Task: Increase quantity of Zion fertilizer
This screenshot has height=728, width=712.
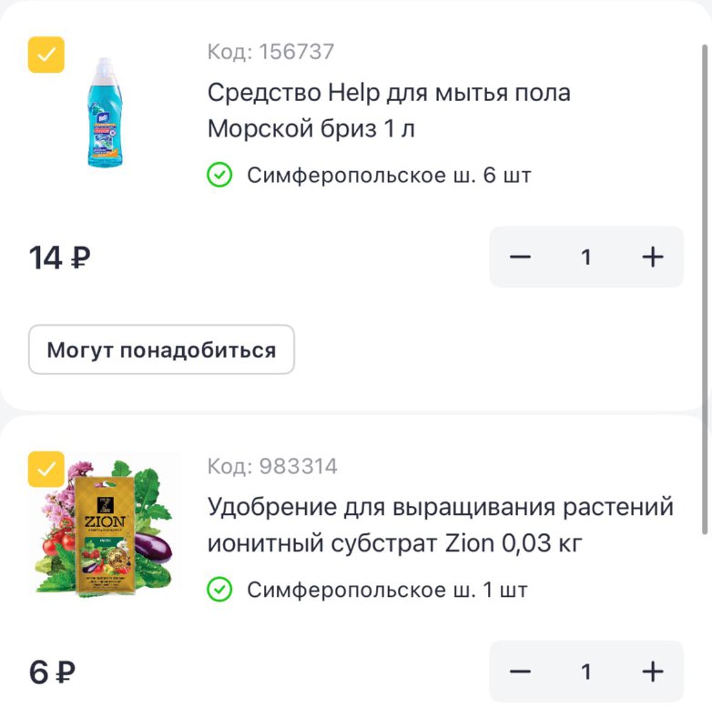Action: tap(653, 672)
